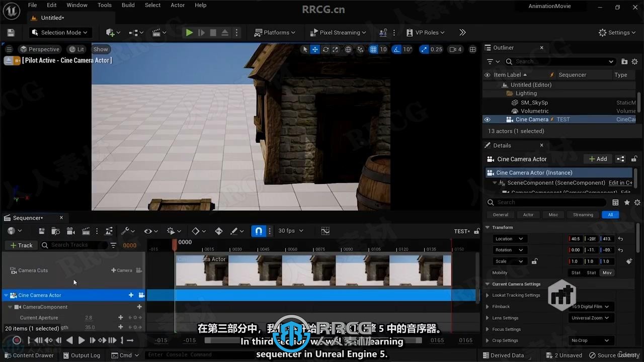Image resolution: width=644 pixels, height=362 pixels.
Task: Click the world/local coordinate globe icon in the viewport
Action: (348, 49)
